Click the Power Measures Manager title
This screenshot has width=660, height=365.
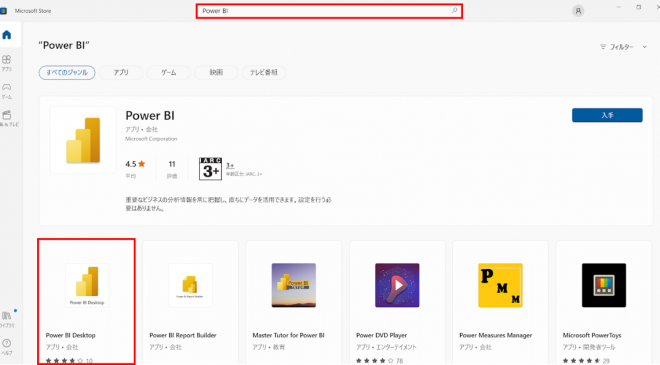click(495, 335)
